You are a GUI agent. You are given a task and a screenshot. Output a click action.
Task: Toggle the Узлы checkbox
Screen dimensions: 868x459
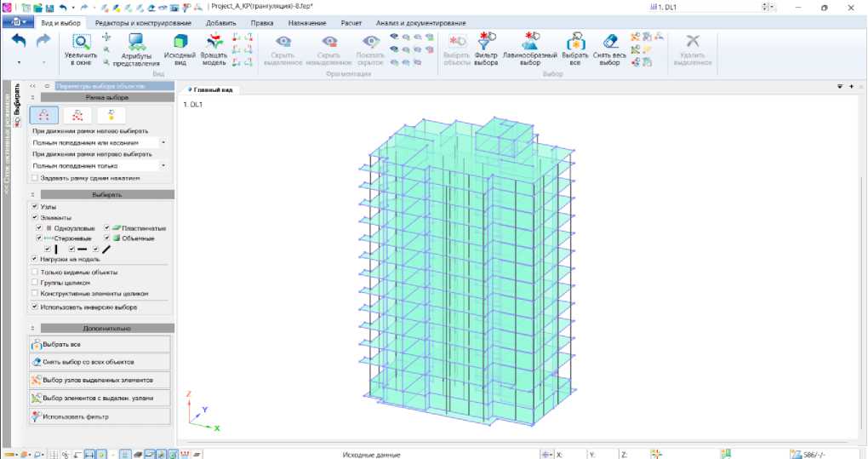point(34,207)
